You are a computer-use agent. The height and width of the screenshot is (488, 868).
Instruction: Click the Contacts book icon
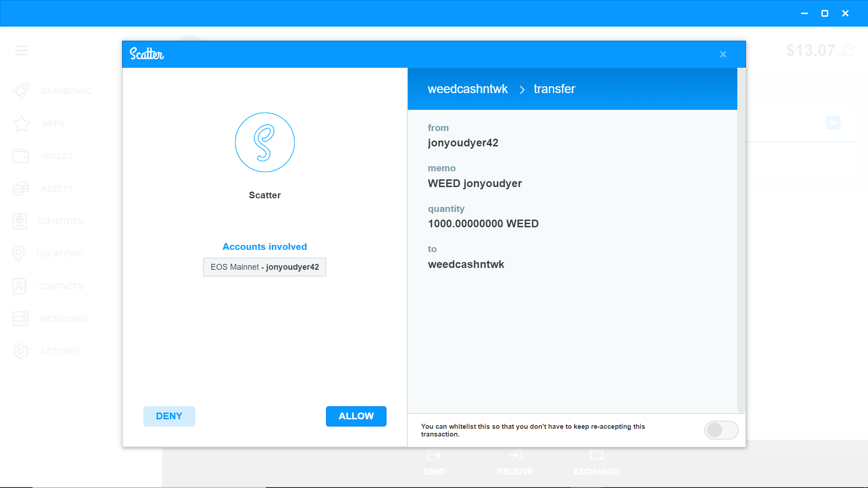coord(20,286)
